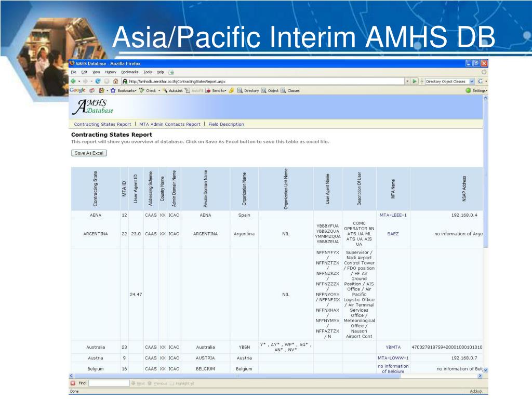Open the Contracting States Report link
The height and width of the screenshot is (399, 532).
tap(102, 124)
